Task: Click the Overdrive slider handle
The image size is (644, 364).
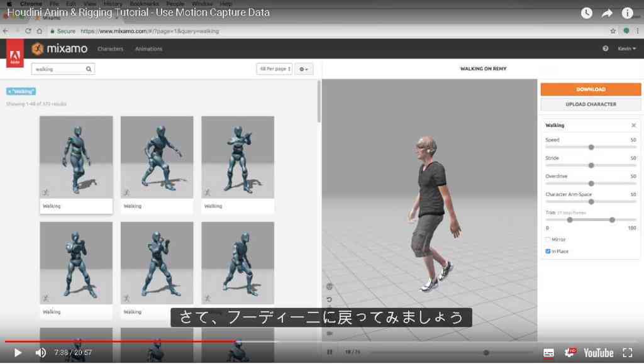Action: click(x=591, y=184)
